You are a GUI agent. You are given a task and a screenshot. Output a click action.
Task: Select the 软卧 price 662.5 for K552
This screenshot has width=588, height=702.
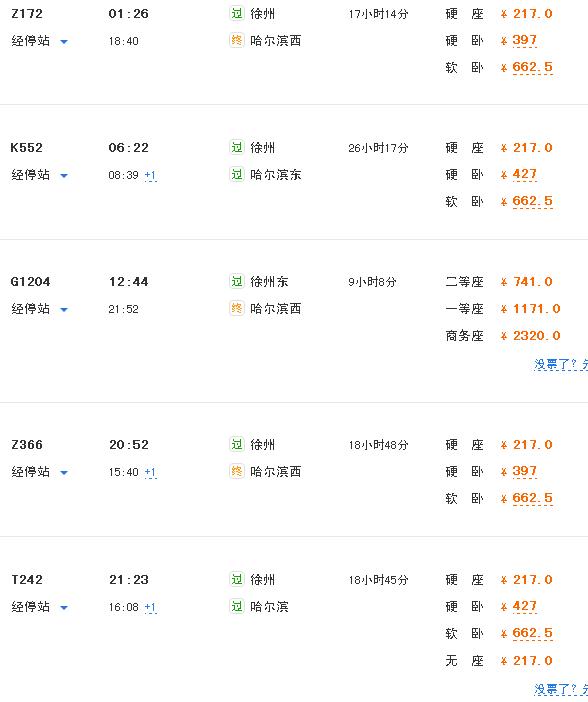[532, 201]
